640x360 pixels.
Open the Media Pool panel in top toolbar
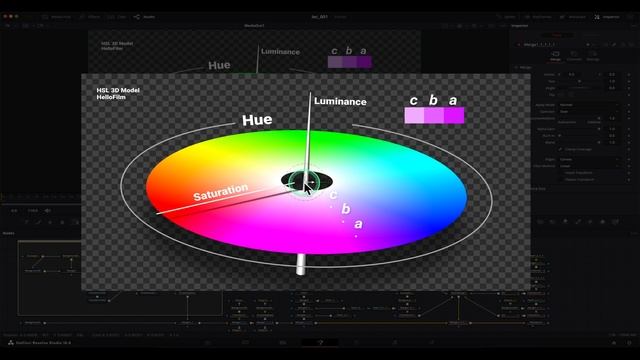point(57,17)
